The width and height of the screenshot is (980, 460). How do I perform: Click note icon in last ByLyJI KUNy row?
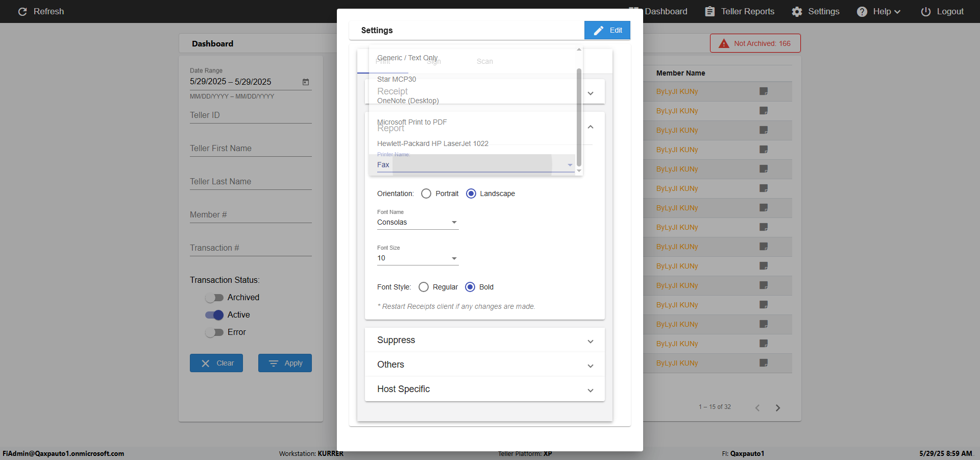tap(764, 363)
